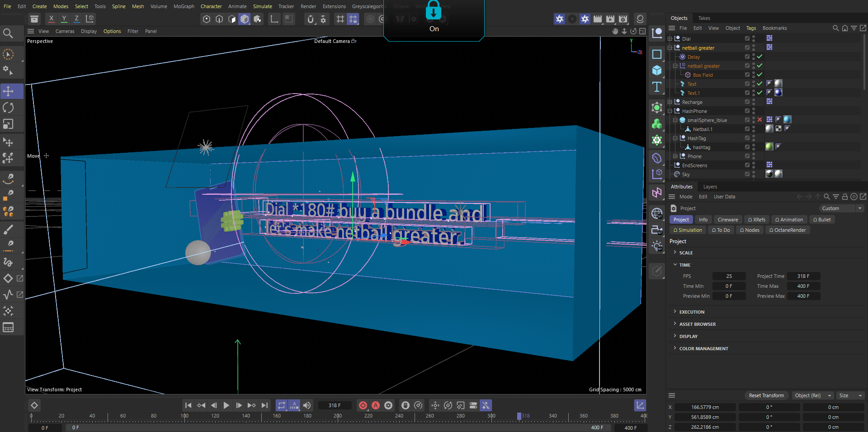Viewport: 868px width, 432px height.
Task: Click the FPS input field
Action: [x=729, y=276]
